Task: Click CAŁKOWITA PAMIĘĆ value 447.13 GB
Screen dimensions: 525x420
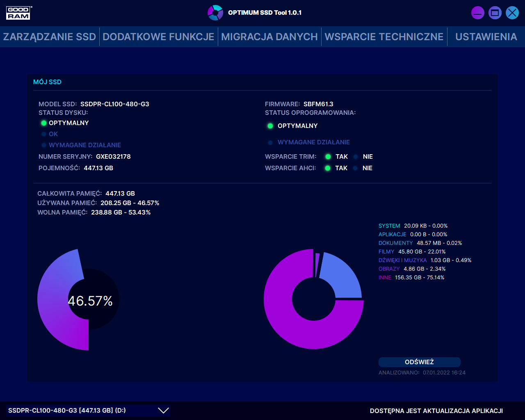Action: point(120,194)
